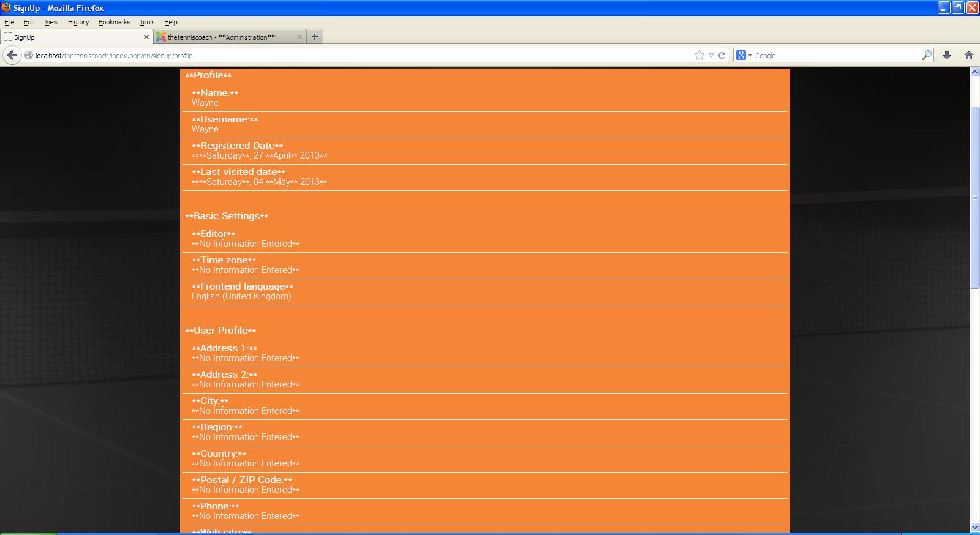
Task: Click the **Last visited date** label
Action: [x=238, y=172]
